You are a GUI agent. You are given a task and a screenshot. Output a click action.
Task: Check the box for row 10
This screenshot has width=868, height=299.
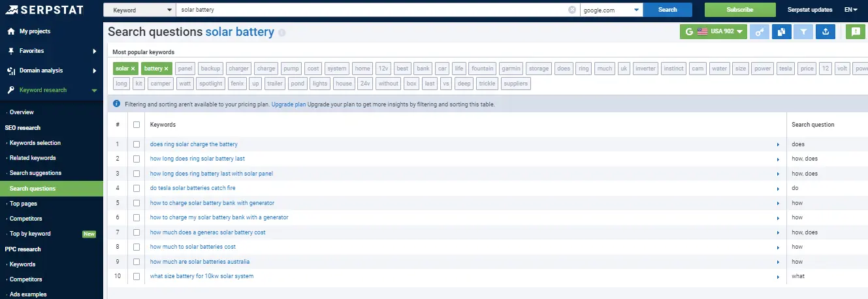(137, 276)
